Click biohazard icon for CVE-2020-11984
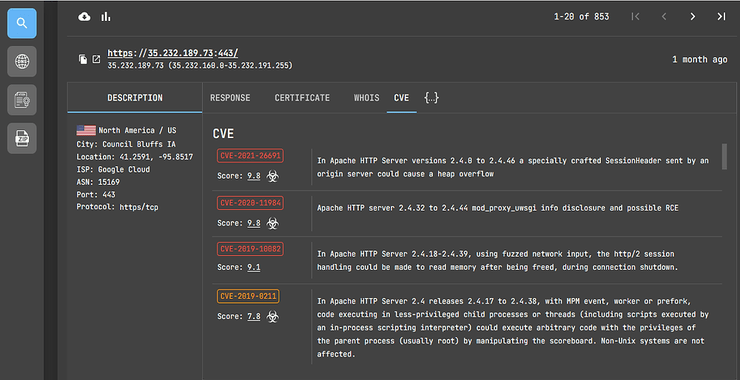This screenshot has height=380, width=740. (x=272, y=223)
